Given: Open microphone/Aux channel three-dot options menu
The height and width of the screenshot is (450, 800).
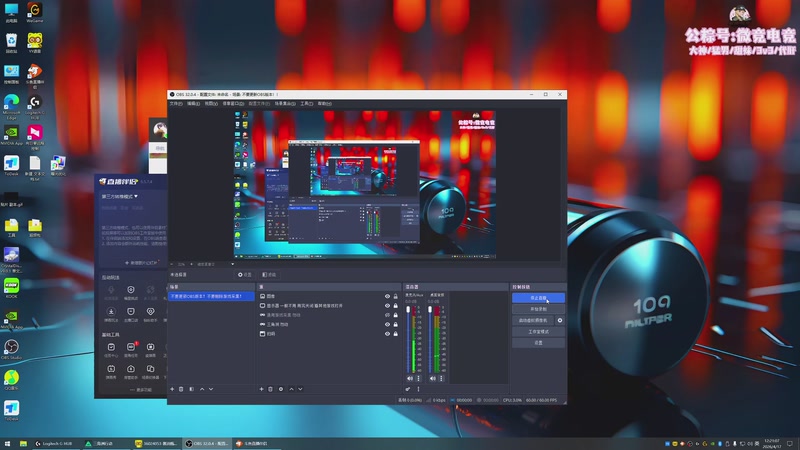Looking at the screenshot, I should pos(418,379).
